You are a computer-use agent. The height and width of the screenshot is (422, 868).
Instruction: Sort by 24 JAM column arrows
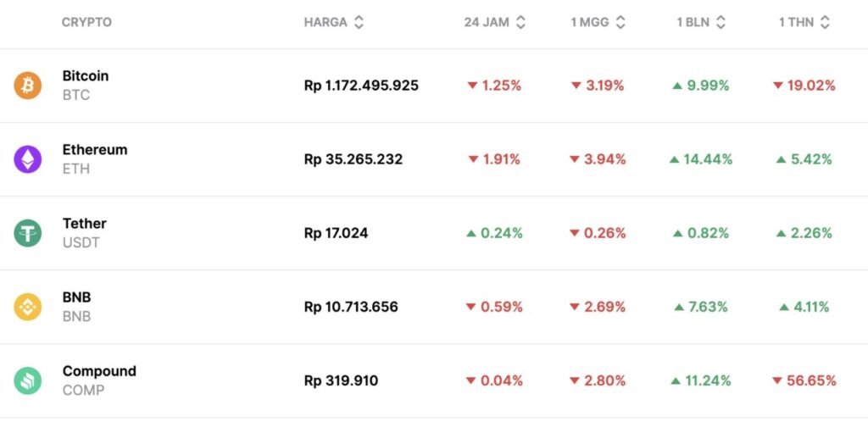pos(520,23)
